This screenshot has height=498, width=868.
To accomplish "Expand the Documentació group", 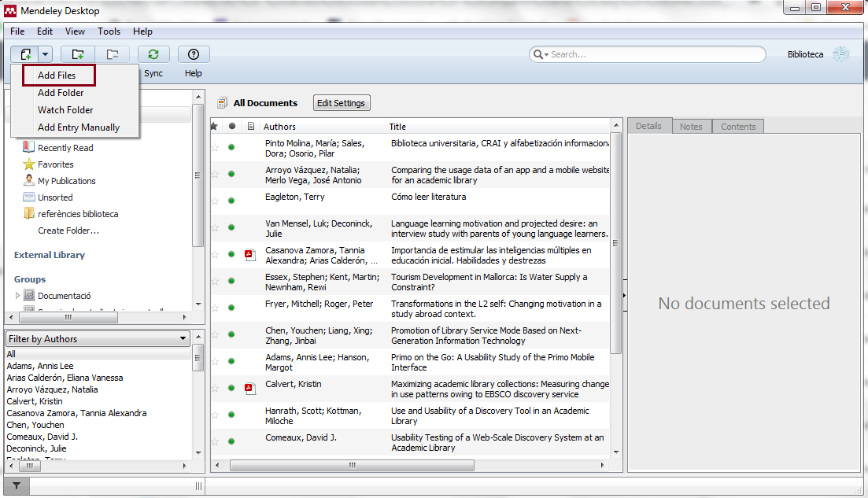I will pyautogui.click(x=17, y=296).
